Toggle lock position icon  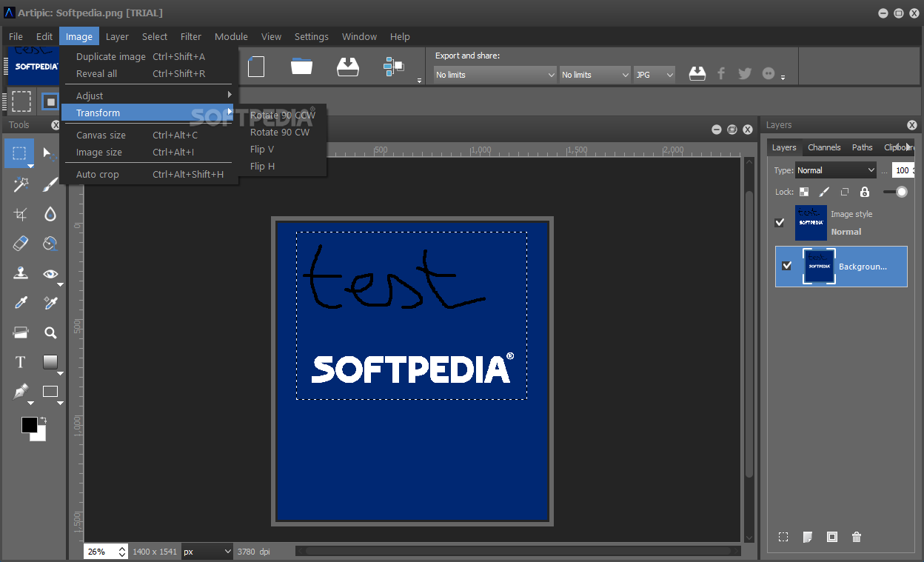(844, 192)
